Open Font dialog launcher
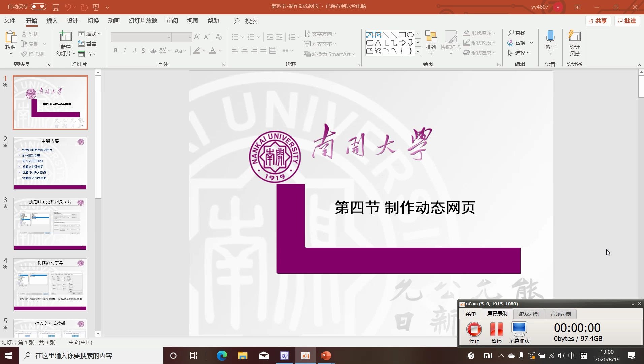644x364 pixels. [224, 65]
